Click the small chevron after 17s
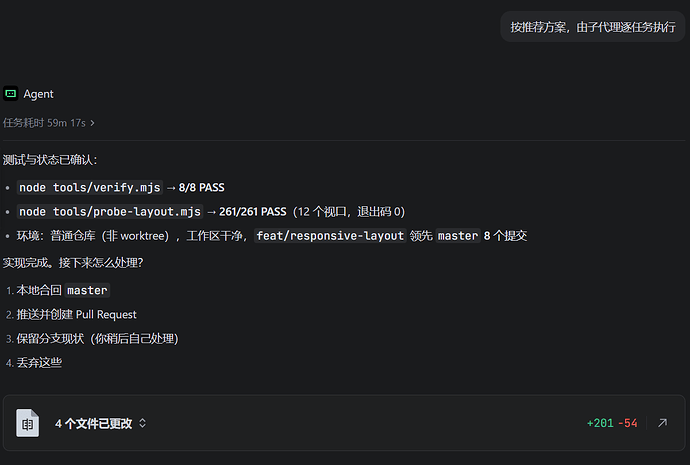 click(92, 123)
